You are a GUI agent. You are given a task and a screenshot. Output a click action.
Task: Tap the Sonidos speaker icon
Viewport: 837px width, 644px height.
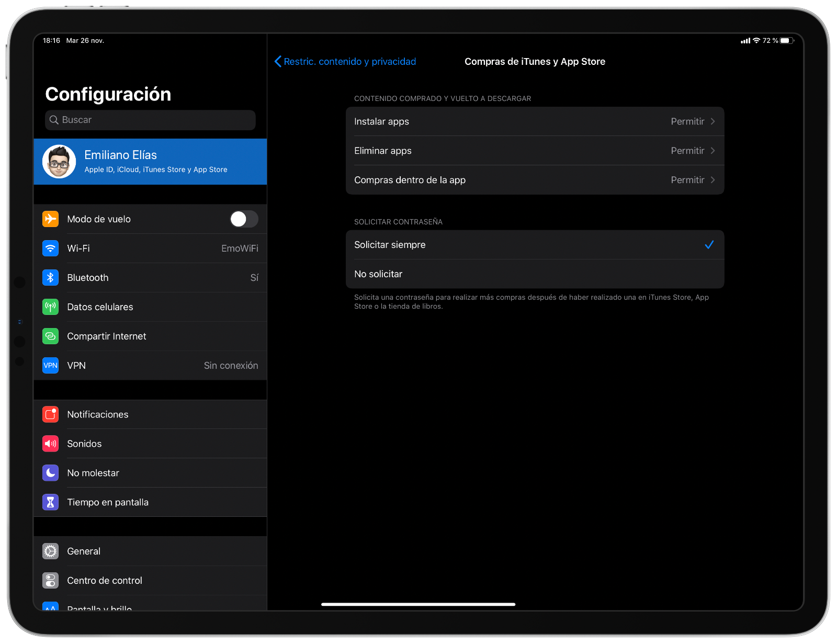(50, 444)
